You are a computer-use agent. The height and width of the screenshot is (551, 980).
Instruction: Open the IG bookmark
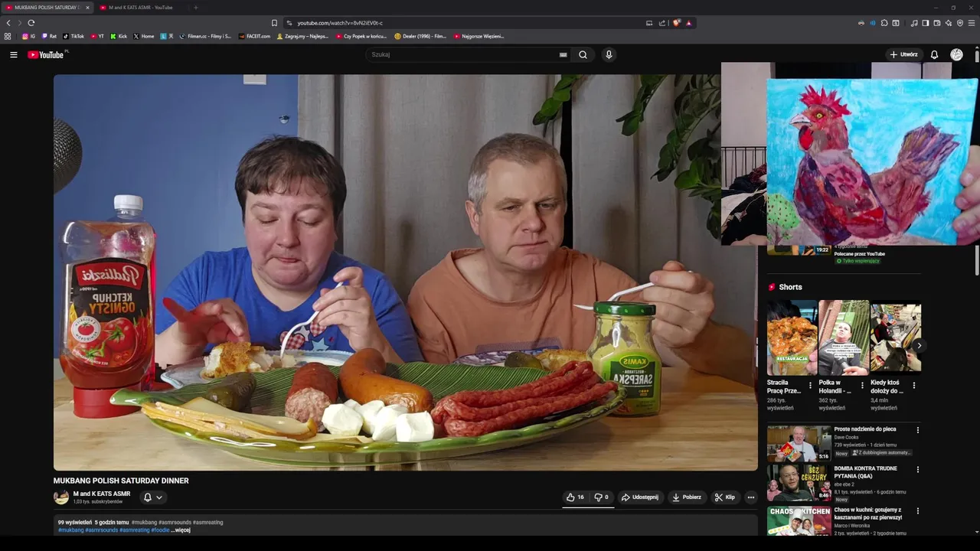point(28,36)
